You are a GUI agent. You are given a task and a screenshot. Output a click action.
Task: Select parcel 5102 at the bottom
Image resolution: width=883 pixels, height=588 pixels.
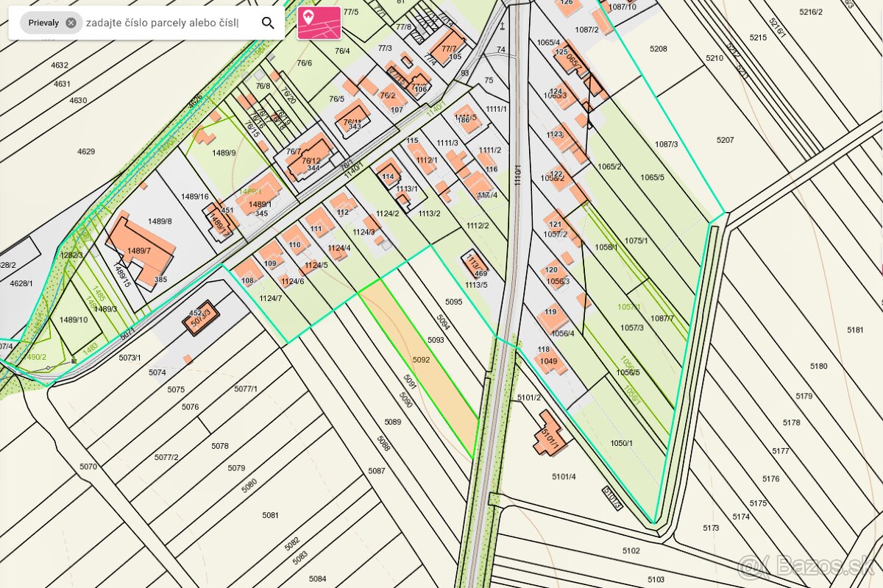point(631,550)
